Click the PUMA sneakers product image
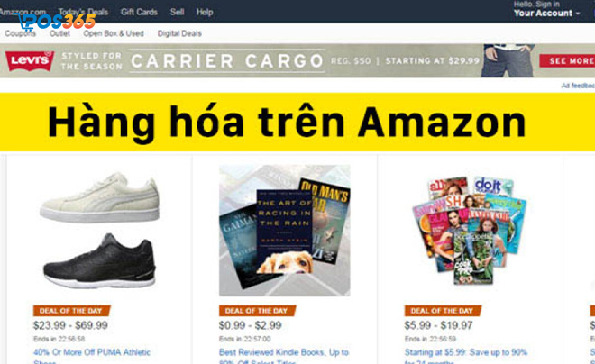The width and height of the screenshot is (595, 364). tap(100, 230)
